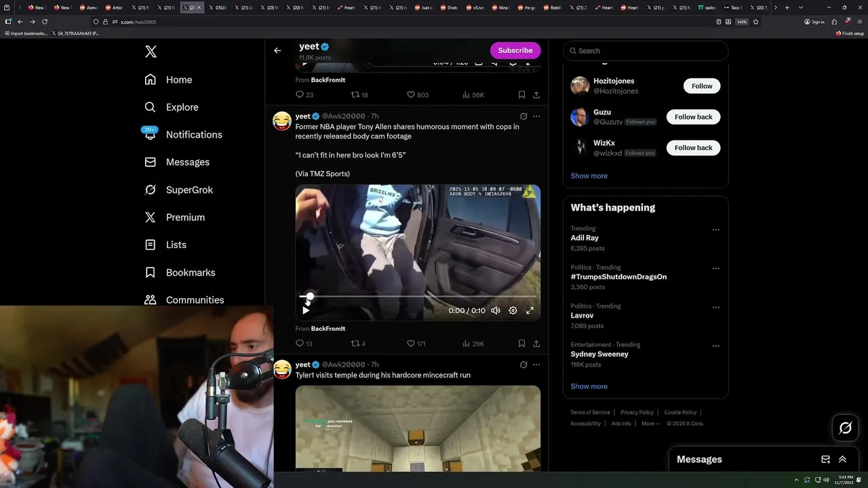Open the Sydney Sweeney trend
Image resolution: width=868 pixels, height=488 pixels.
pos(599,354)
